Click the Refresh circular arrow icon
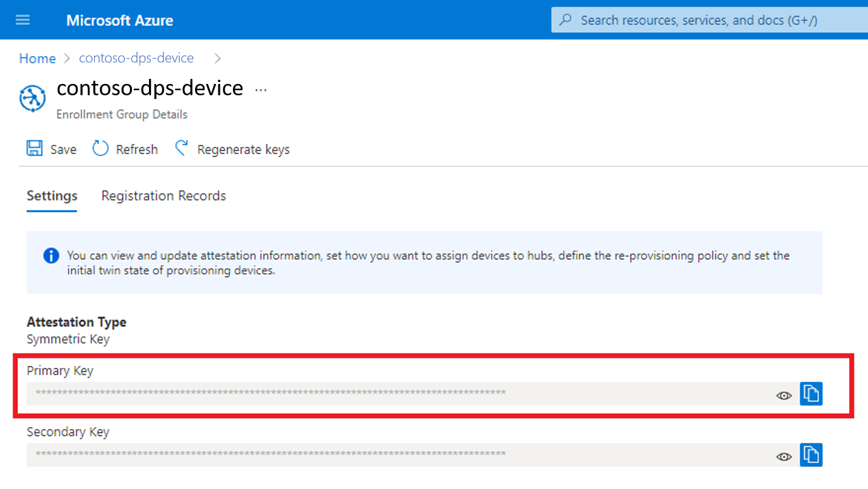The width and height of the screenshot is (868, 489). pos(100,148)
